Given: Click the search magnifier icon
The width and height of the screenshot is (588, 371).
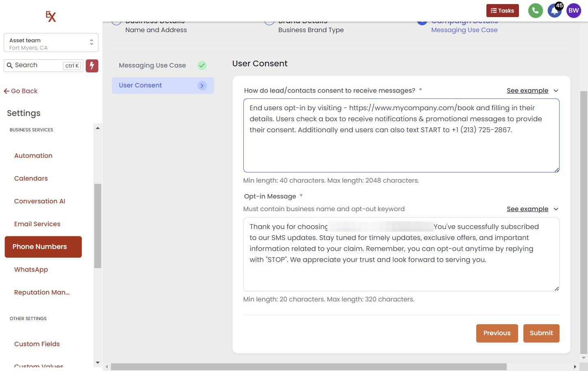Looking at the screenshot, I should point(10,65).
